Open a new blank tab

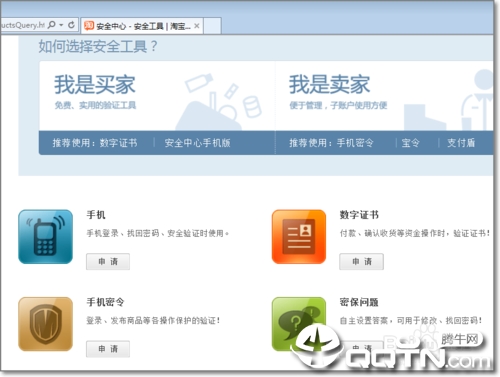(x=212, y=26)
